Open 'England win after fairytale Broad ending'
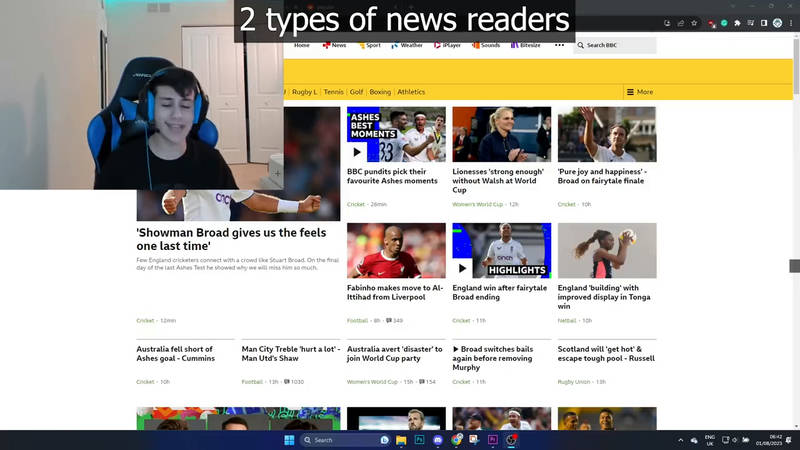The image size is (800, 450). pyautogui.click(x=499, y=292)
